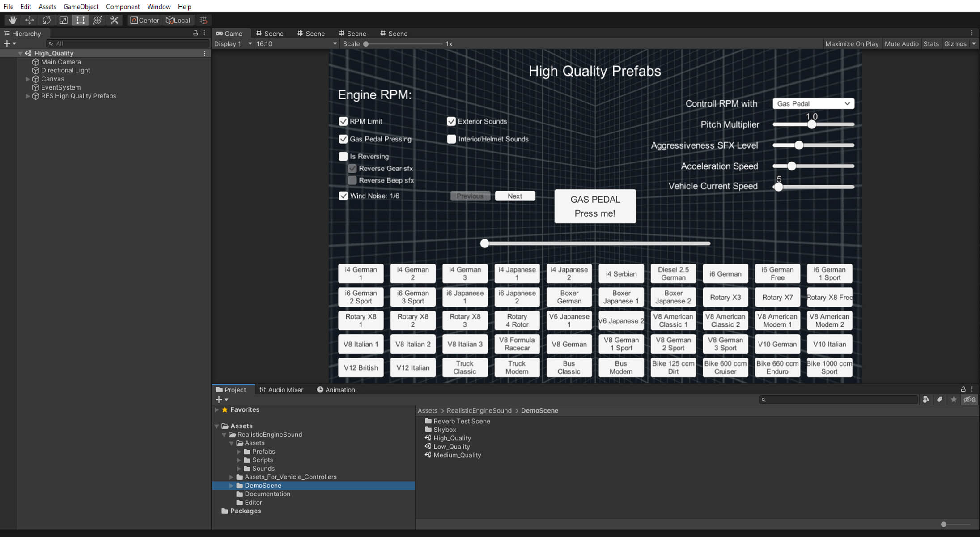The image size is (980, 537).
Task: Open custom editor tools icon
Action: click(x=115, y=20)
